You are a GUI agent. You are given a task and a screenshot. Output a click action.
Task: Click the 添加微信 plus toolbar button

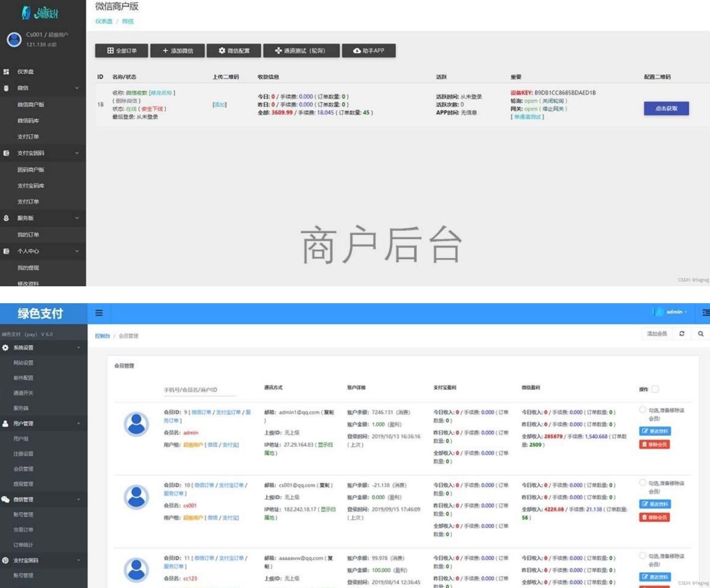tap(177, 51)
